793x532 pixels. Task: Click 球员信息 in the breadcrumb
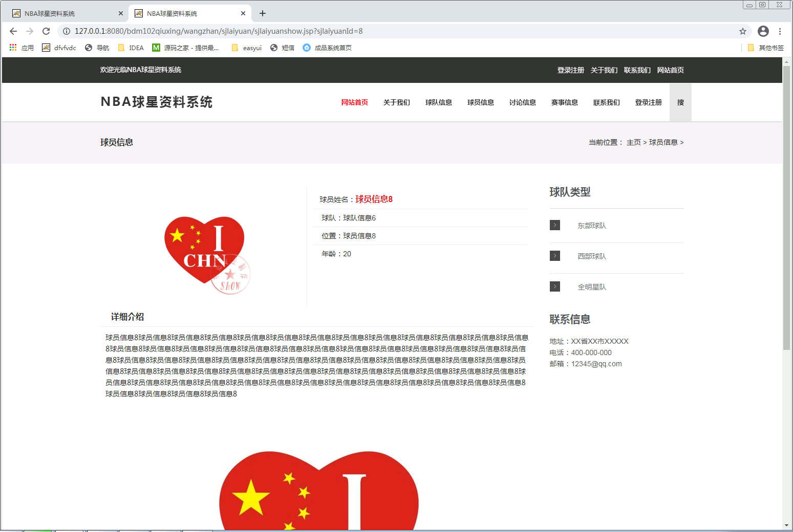coord(663,142)
